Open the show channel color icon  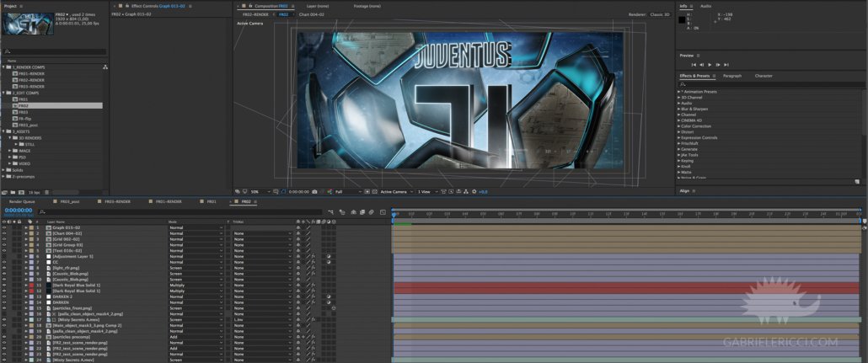(x=330, y=191)
